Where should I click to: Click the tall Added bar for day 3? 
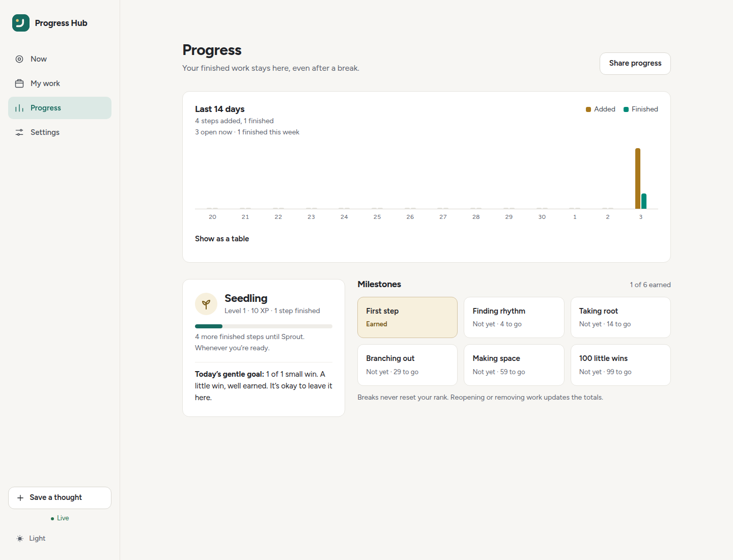[638, 178]
